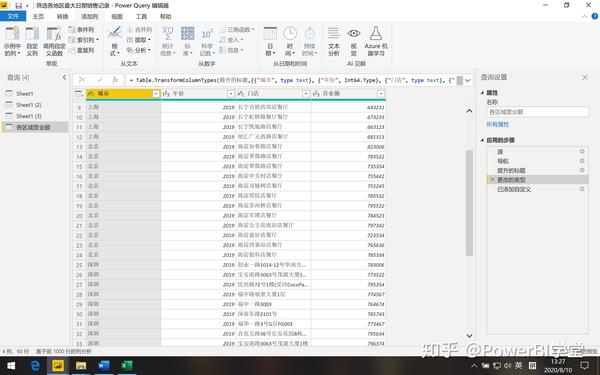This screenshot has height=375, width=600.
Task: Switch to the 转换 transform tab
Action: tap(62, 16)
